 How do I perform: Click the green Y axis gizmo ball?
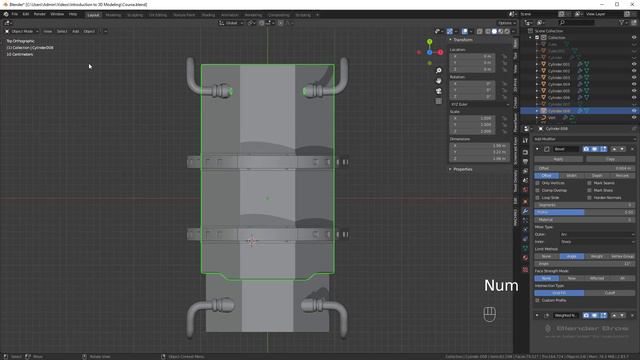[x=429, y=42]
